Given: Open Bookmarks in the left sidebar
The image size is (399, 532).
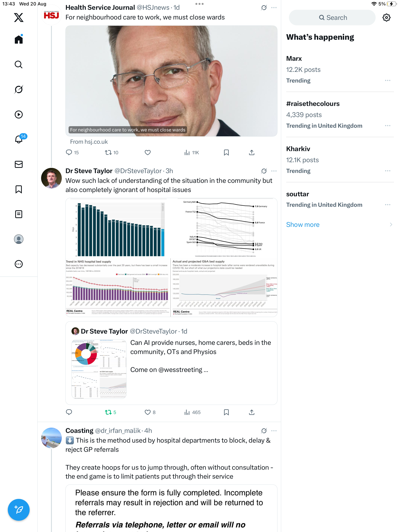Looking at the screenshot, I should point(19,189).
